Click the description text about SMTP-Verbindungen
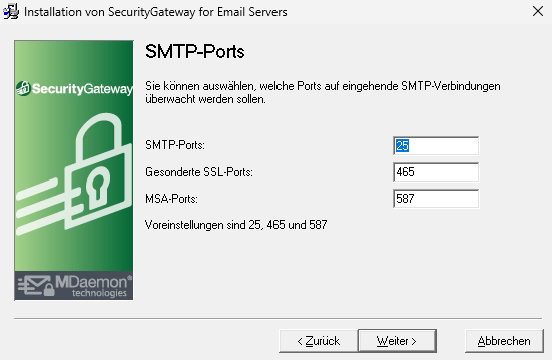This screenshot has width=552, height=360. 322,92
